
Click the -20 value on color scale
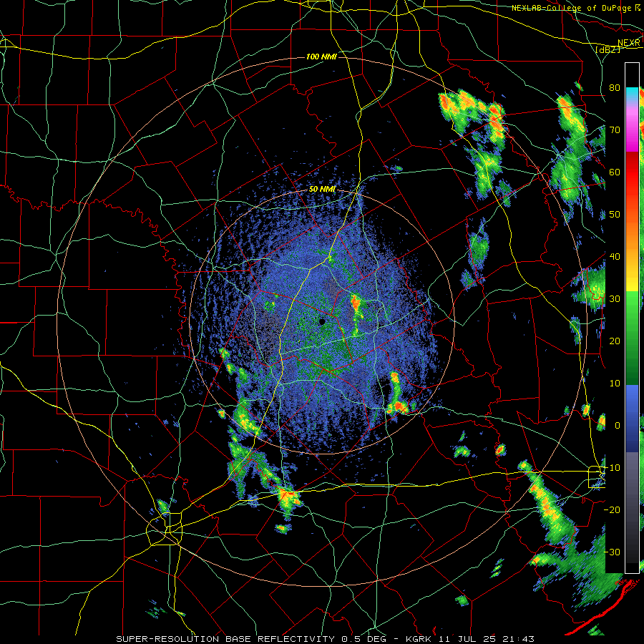[612, 509]
